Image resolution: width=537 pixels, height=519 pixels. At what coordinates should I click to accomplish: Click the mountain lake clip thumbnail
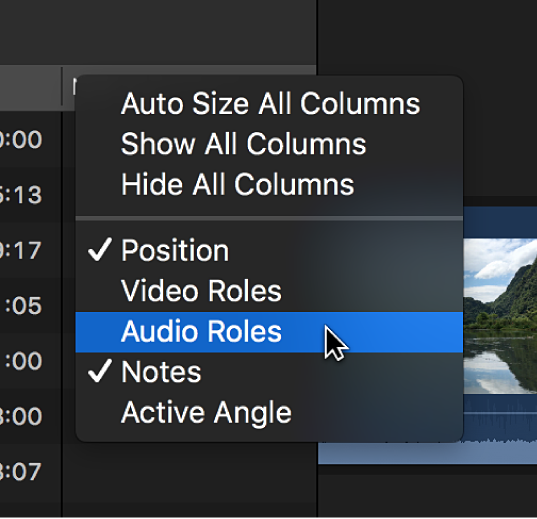(500, 316)
